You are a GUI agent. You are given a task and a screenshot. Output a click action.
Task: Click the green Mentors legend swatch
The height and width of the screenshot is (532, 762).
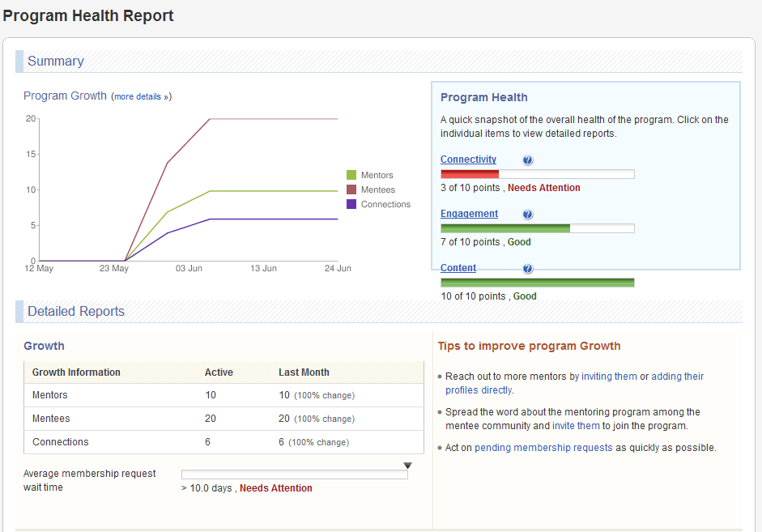point(351,175)
